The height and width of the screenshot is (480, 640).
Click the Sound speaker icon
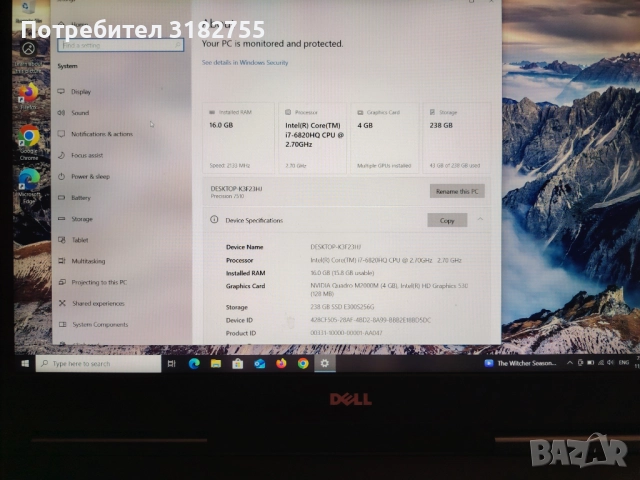(x=61, y=113)
